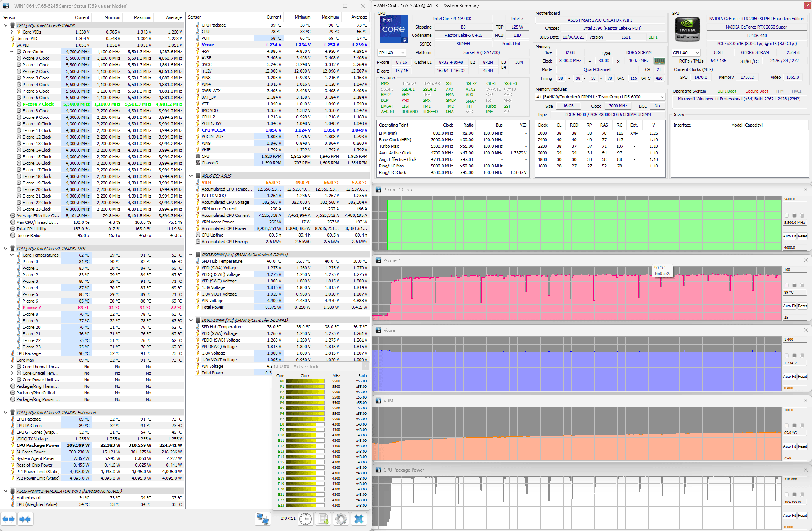Toggle the dark square option in the CPU Package Power graph
Screen dimensions: 812x531
[x=794, y=495]
